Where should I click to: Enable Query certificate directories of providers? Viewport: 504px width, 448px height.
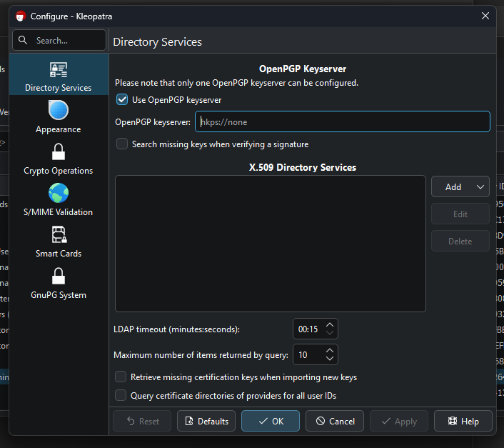121,395
